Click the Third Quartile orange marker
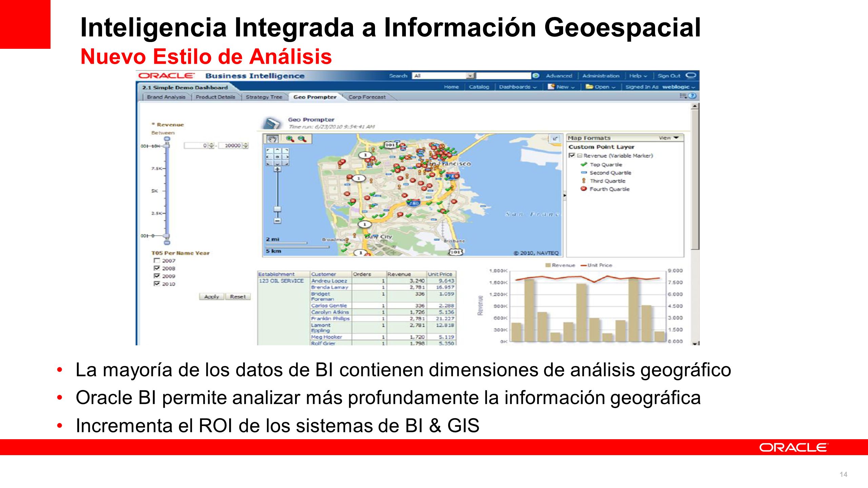 click(584, 181)
